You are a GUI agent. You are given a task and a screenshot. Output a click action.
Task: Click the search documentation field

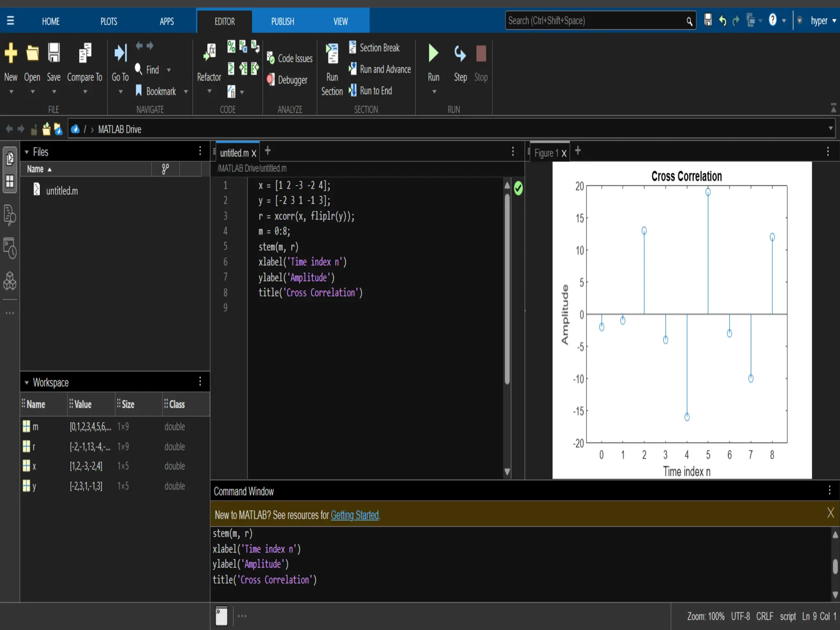pyautogui.click(x=595, y=21)
